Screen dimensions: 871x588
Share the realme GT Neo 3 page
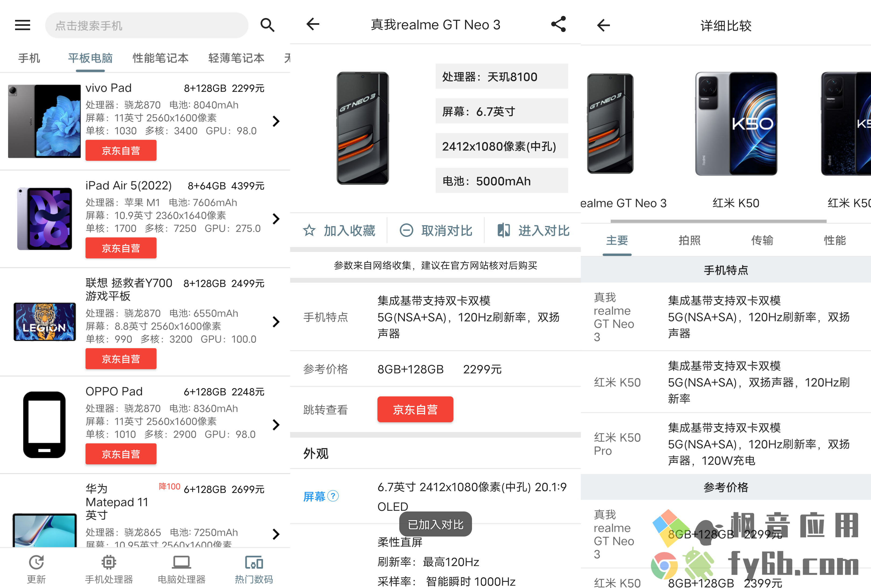point(558,24)
